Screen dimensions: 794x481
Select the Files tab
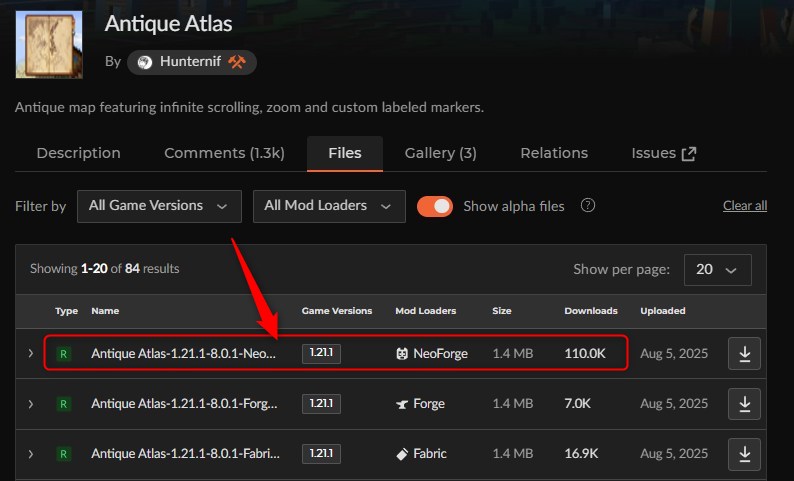pyautogui.click(x=345, y=153)
